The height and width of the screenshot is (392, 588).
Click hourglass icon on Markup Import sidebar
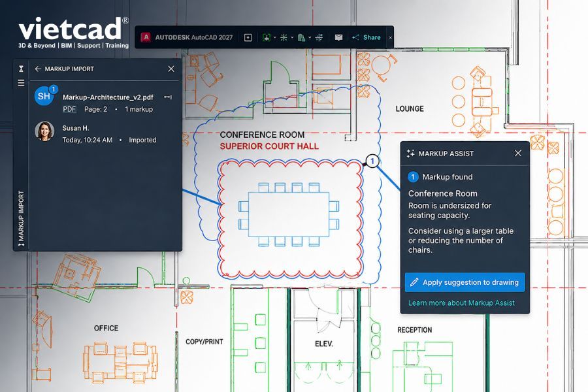[x=21, y=69]
